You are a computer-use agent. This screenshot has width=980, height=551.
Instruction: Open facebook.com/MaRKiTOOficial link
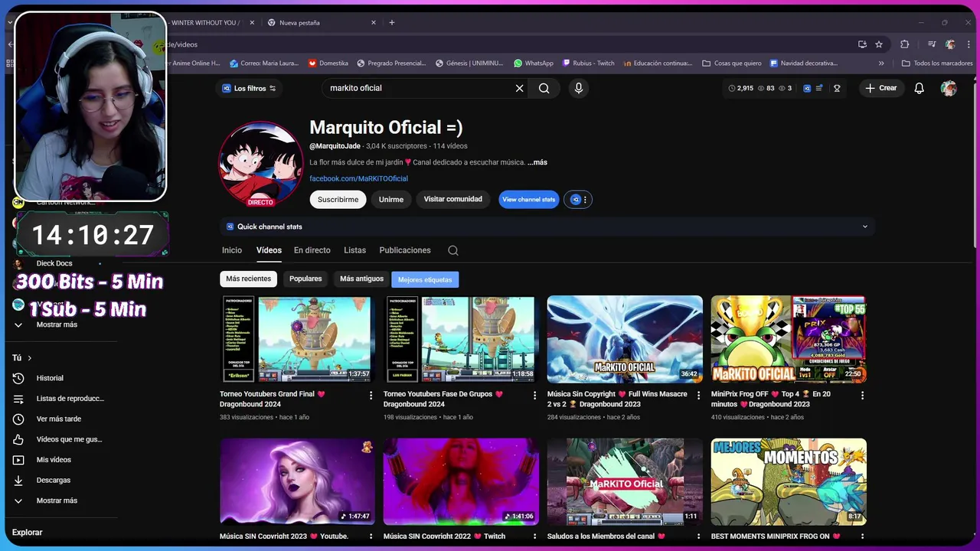tap(358, 178)
